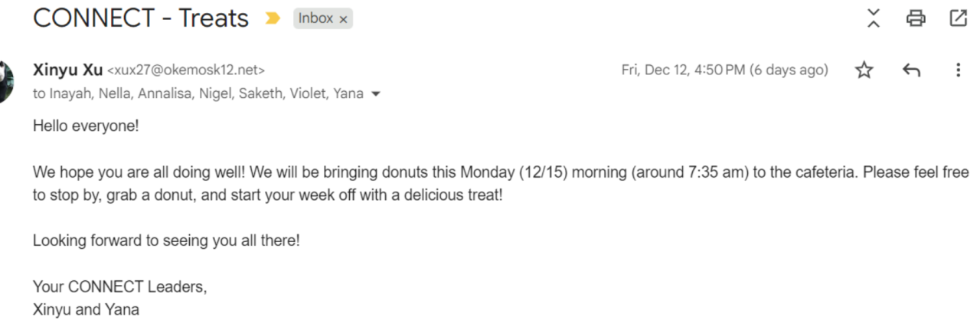The height and width of the screenshot is (327, 980).
Task: Open the More options three-dot menu
Action: coord(958,70)
